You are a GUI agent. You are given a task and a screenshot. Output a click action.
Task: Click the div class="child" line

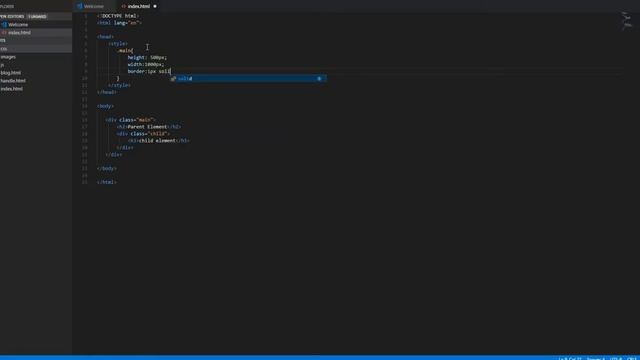143,134
